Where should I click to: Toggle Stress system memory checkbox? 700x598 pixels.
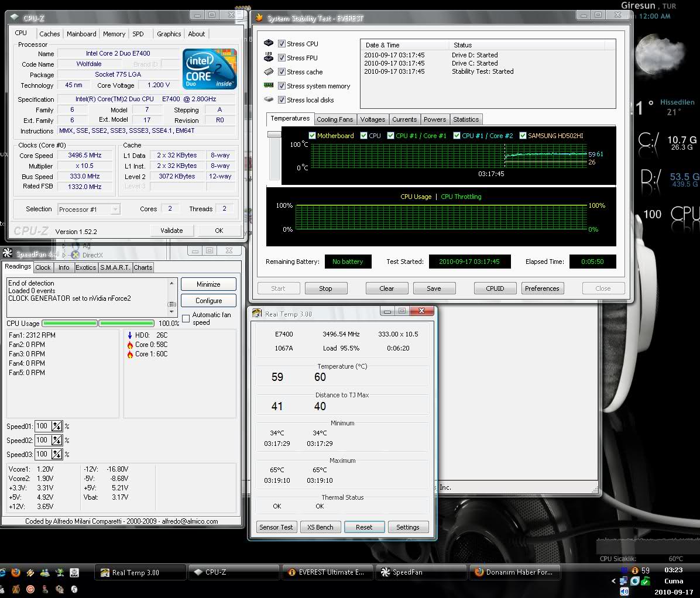[x=282, y=85]
